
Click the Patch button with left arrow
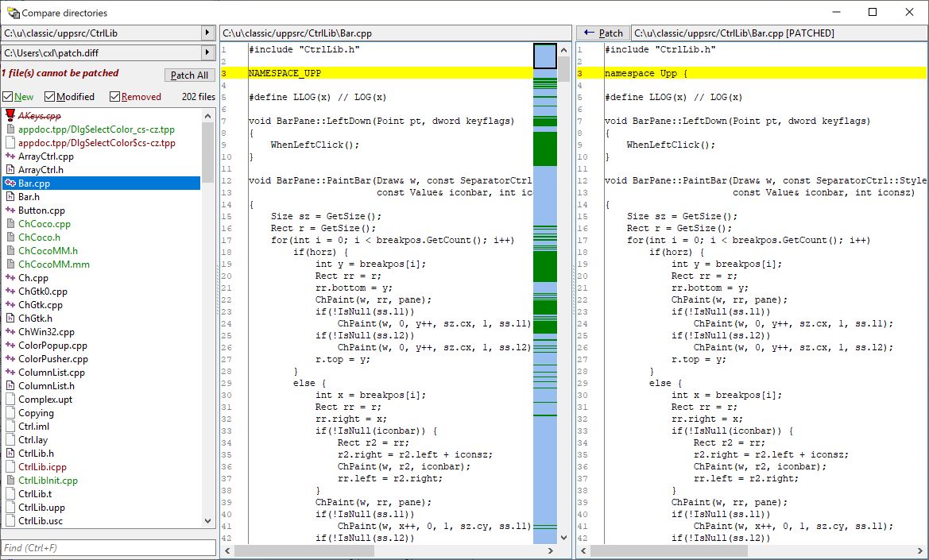(602, 33)
